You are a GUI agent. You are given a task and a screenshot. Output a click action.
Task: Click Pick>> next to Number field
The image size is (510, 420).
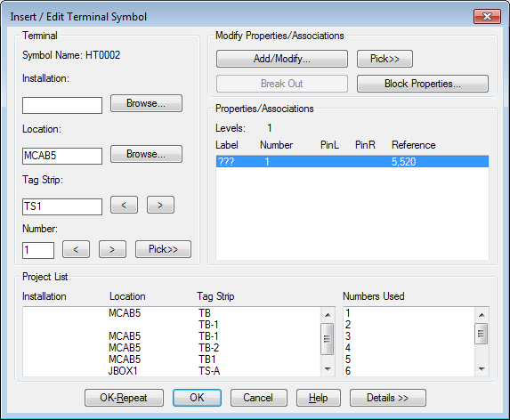coord(163,249)
